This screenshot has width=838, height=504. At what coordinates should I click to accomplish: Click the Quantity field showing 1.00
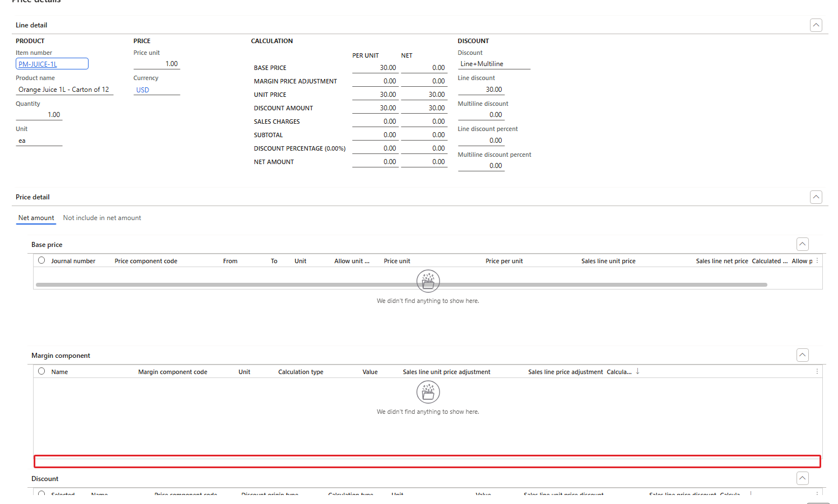click(39, 115)
